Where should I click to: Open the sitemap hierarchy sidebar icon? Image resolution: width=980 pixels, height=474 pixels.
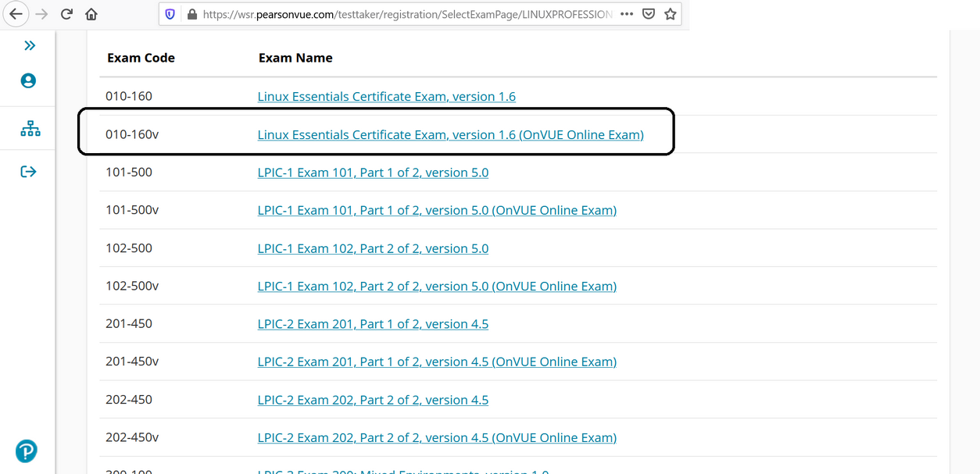(x=30, y=129)
